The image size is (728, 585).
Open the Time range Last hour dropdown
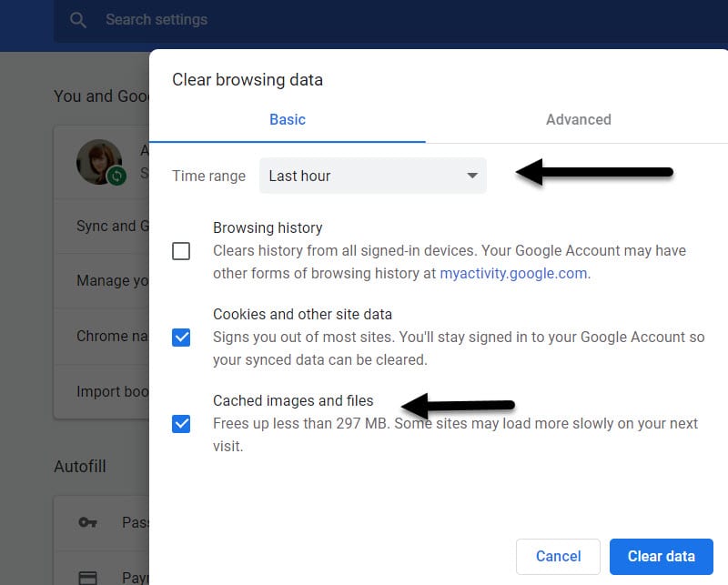point(372,176)
